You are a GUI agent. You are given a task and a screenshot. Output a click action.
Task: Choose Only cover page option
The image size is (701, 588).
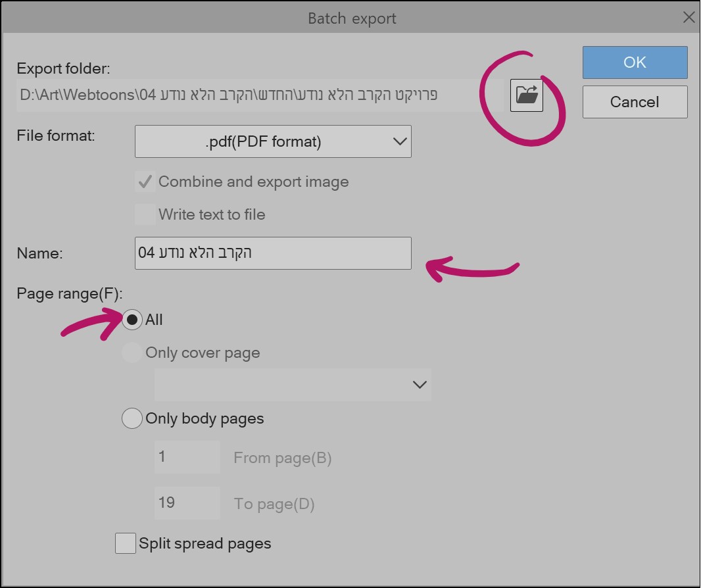[132, 353]
